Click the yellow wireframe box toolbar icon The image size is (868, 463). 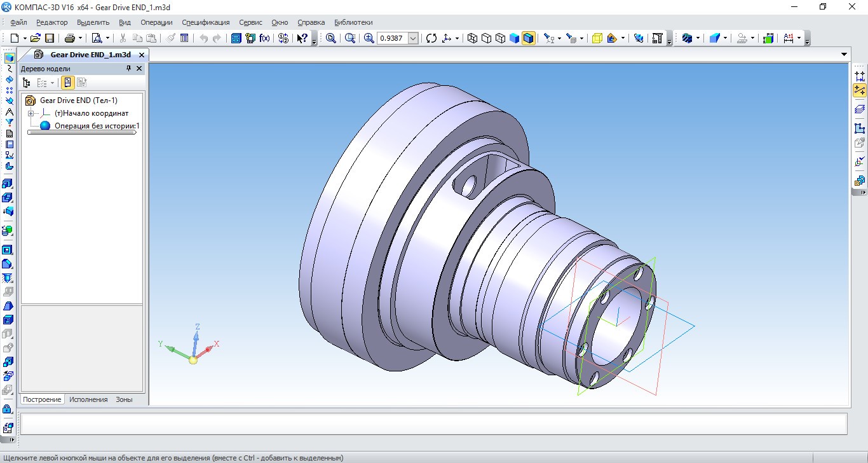597,38
